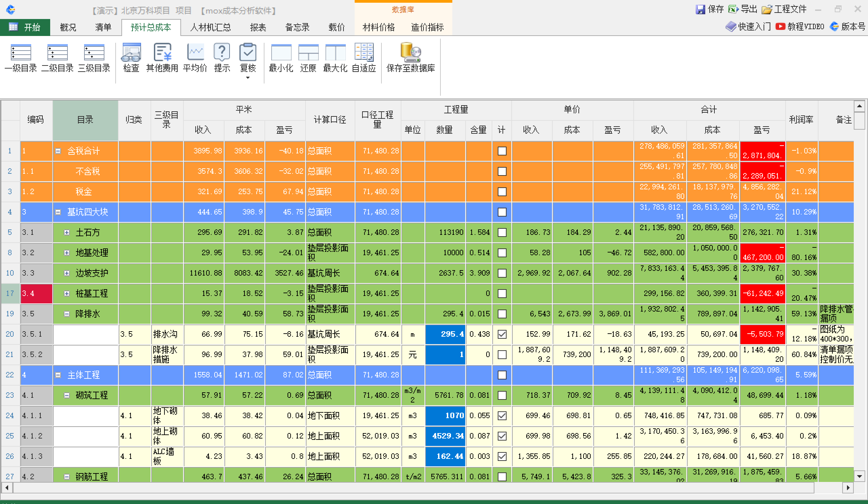
Task: Open 平均价 average price chart
Action: click(x=195, y=58)
